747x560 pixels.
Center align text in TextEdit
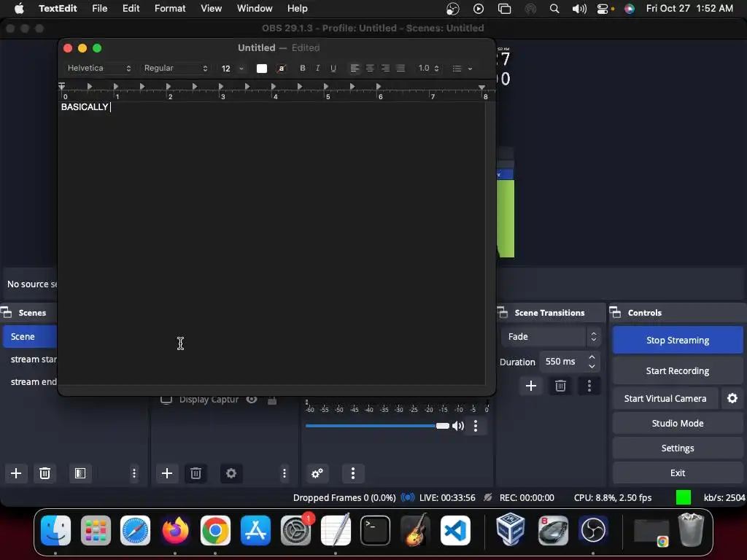pos(370,68)
